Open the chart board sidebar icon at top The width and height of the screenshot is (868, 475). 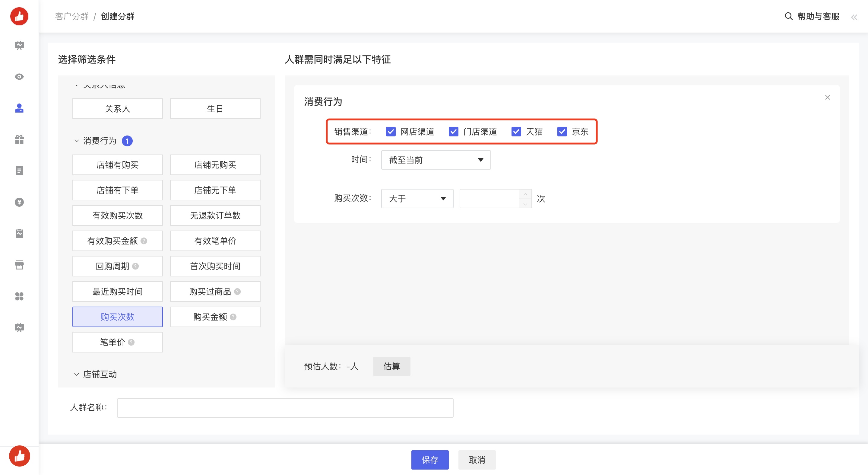tap(19, 45)
